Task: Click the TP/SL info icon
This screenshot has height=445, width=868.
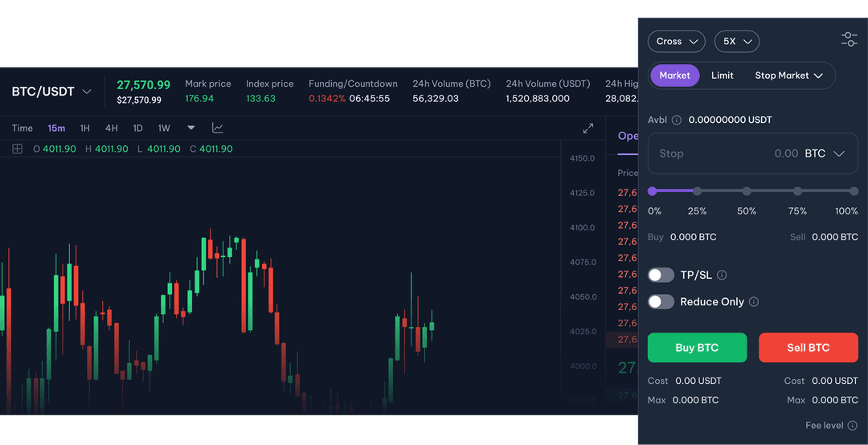Action: click(x=722, y=275)
